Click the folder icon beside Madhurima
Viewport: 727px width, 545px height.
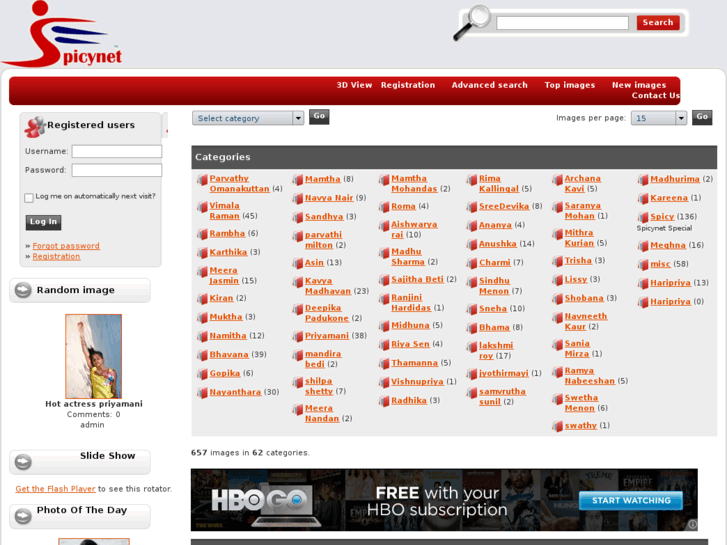pos(643,180)
